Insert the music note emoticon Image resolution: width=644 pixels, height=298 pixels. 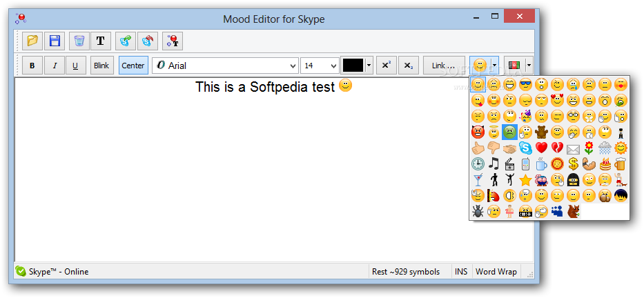coord(494,163)
